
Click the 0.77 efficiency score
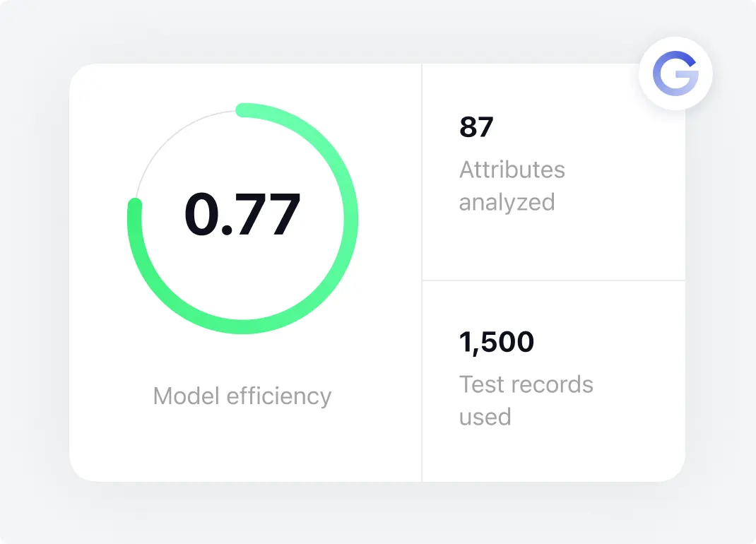[x=242, y=213]
